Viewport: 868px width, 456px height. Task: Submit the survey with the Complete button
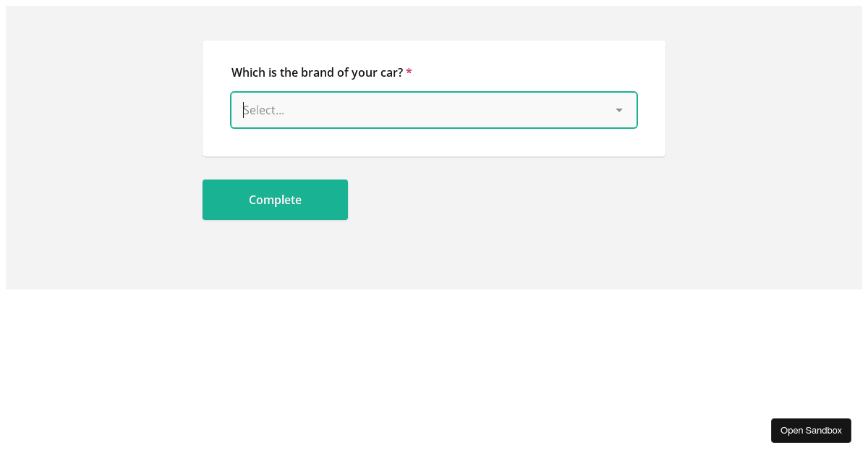[x=275, y=200]
